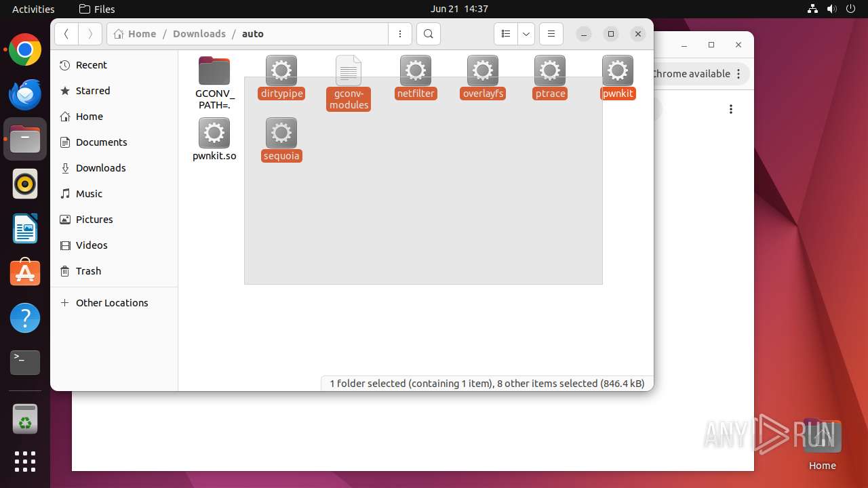The height and width of the screenshot is (488, 868).
Task: Click the Files icon in the dock
Action: coord(25,139)
